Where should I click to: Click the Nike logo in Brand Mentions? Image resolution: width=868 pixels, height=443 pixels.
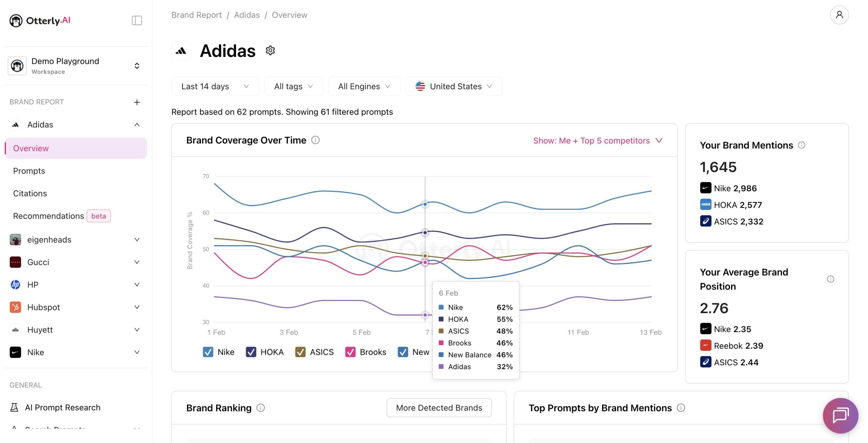pos(706,188)
